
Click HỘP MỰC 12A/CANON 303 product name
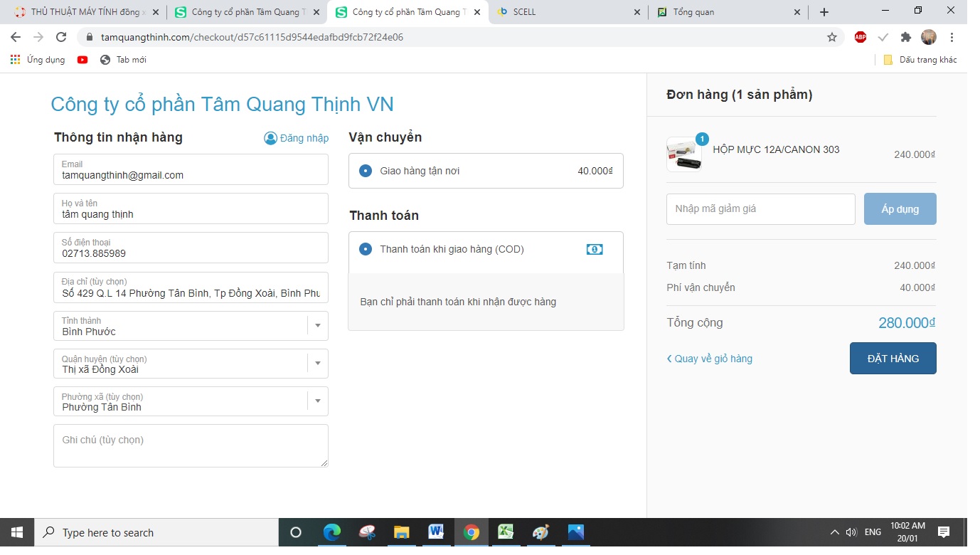[x=776, y=149]
